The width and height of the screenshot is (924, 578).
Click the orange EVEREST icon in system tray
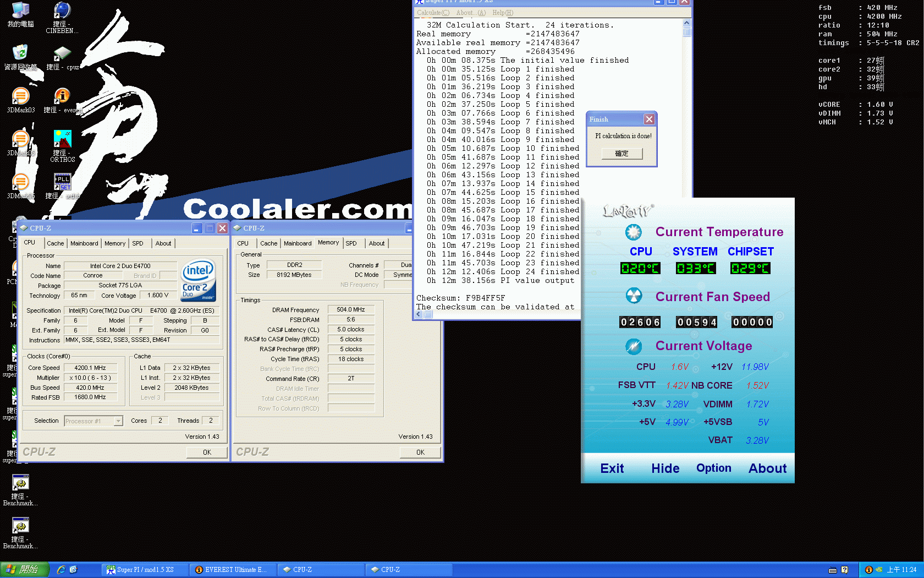point(869,570)
